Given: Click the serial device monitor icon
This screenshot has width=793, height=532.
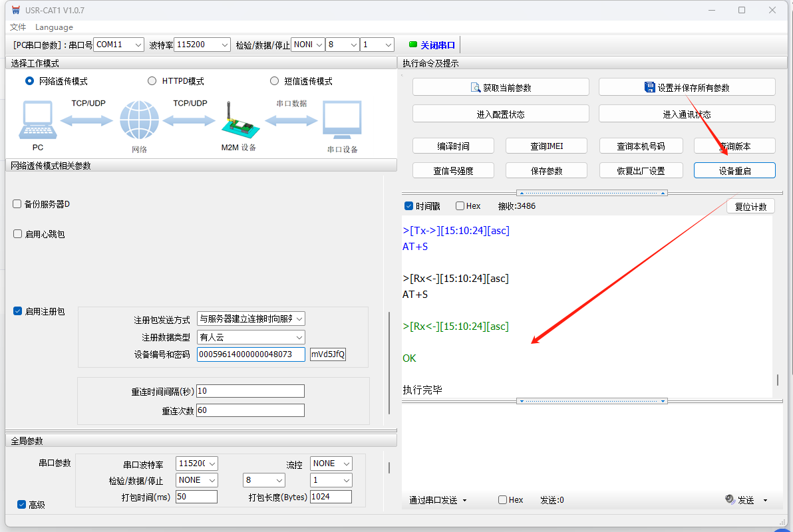Looking at the screenshot, I should (342, 120).
